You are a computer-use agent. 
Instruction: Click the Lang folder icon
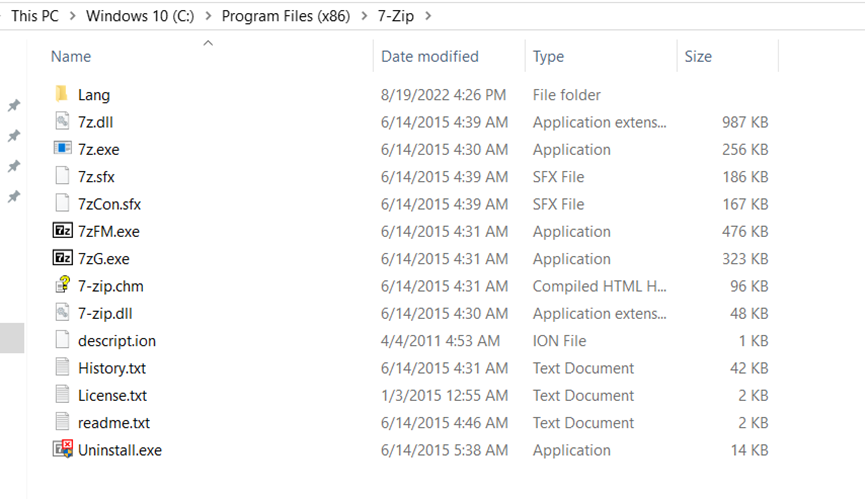click(x=62, y=95)
